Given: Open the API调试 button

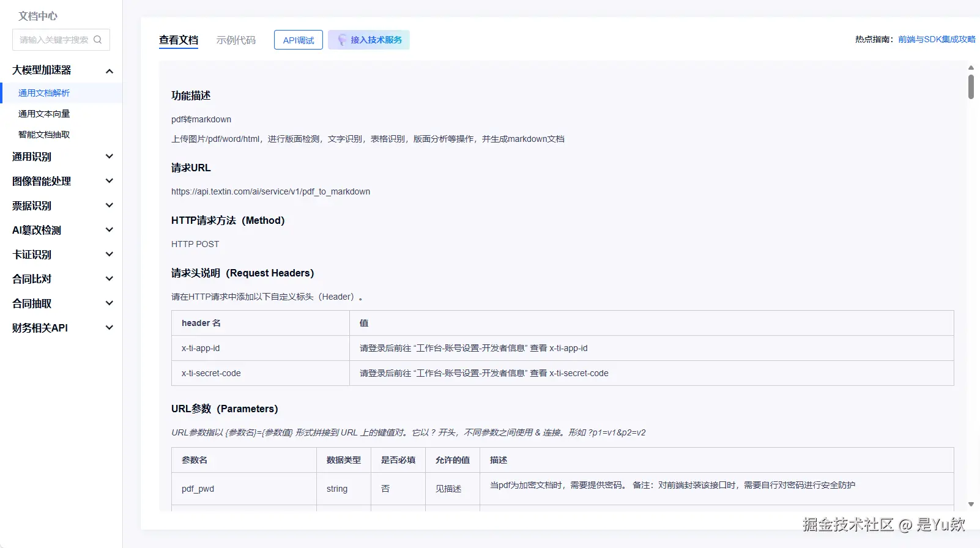Looking at the screenshot, I should (299, 40).
